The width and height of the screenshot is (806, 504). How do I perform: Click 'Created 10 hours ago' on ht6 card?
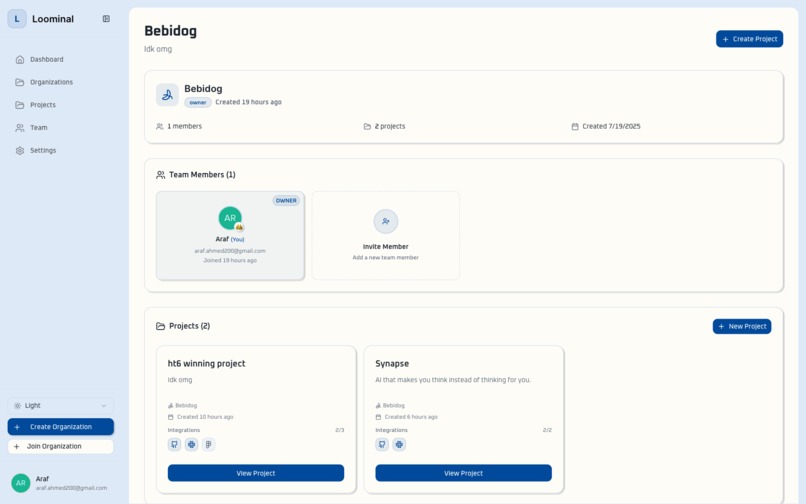[205, 417]
